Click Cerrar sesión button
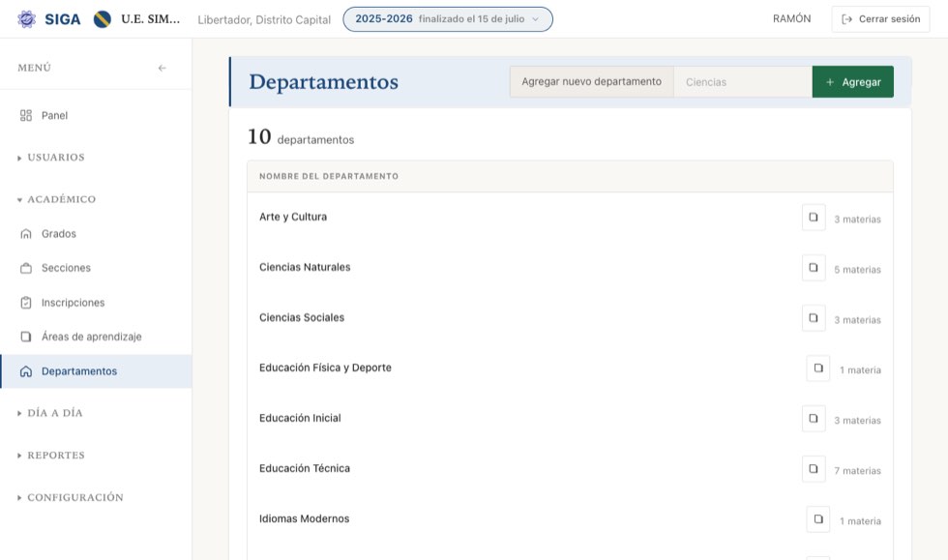Image resolution: width=948 pixels, height=560 pixels. [880, 19]
